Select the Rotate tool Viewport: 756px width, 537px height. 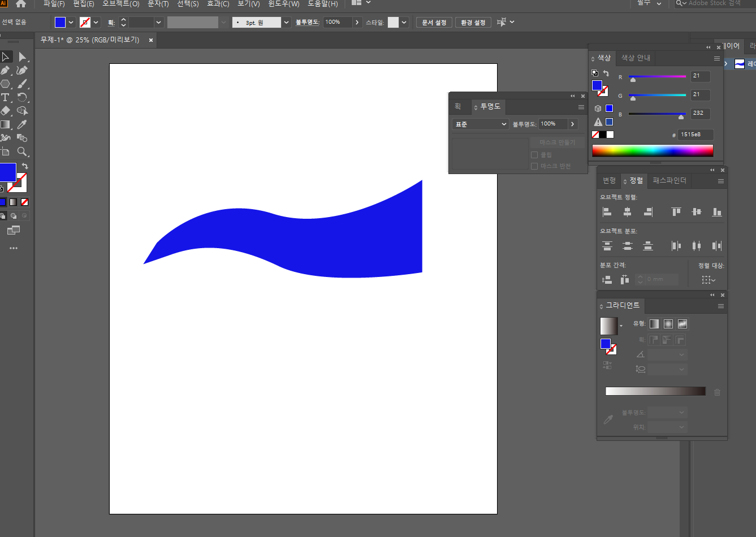pos(23,97)
